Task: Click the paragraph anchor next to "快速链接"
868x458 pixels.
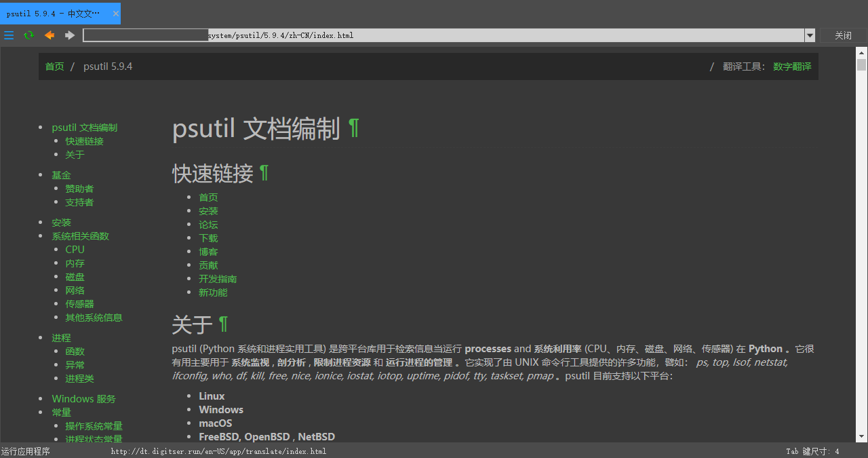Action: (x=263, y=173)
